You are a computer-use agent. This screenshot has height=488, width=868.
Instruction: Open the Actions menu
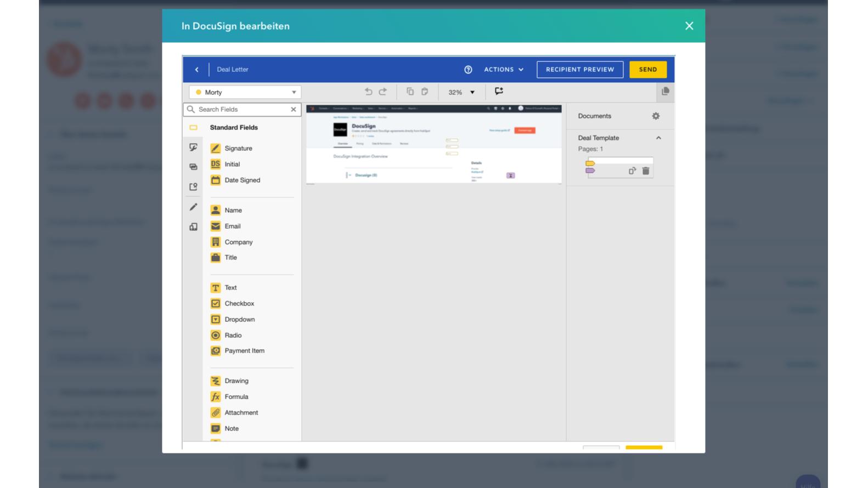503,70
